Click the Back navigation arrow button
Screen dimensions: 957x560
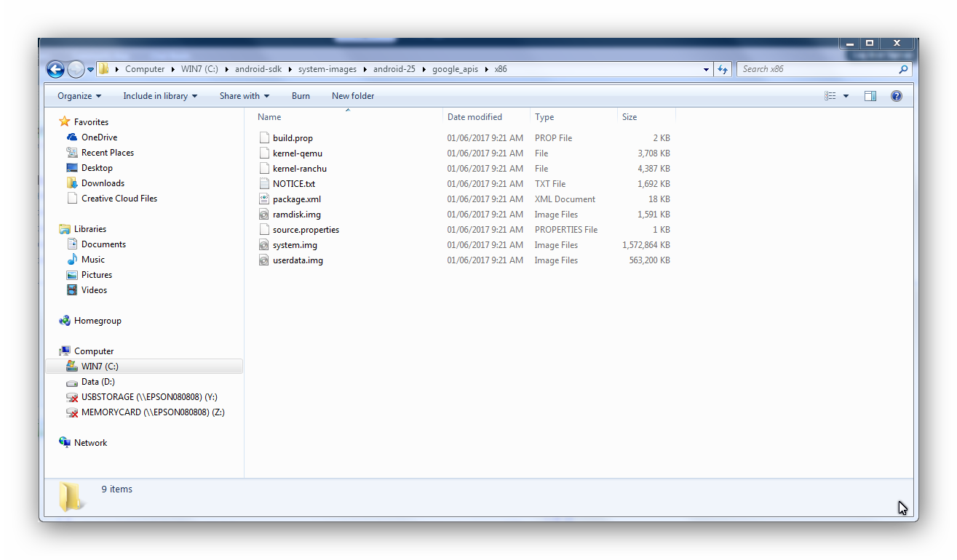tap(55, 69)
